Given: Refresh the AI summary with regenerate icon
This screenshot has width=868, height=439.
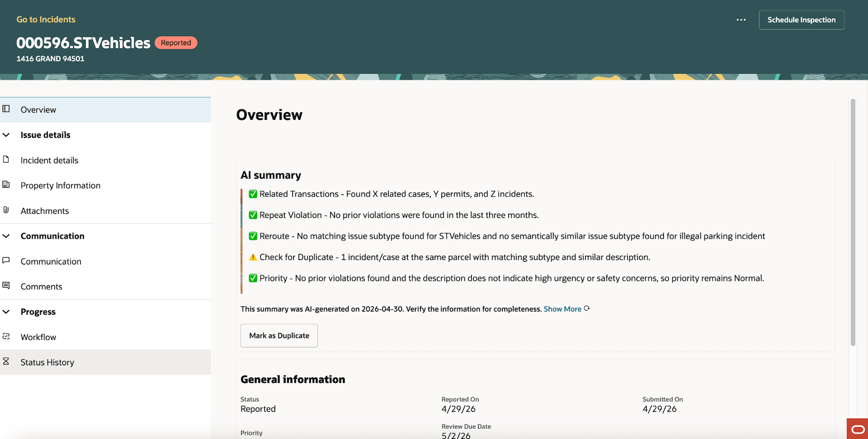Looking at the screenshot, I should (587, 308).
